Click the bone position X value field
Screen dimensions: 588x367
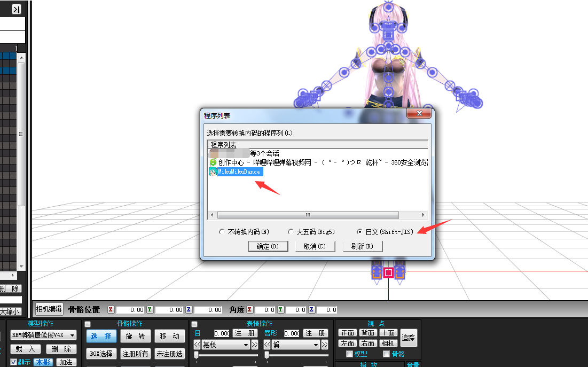pyautogui.click(x=130, y=310)
